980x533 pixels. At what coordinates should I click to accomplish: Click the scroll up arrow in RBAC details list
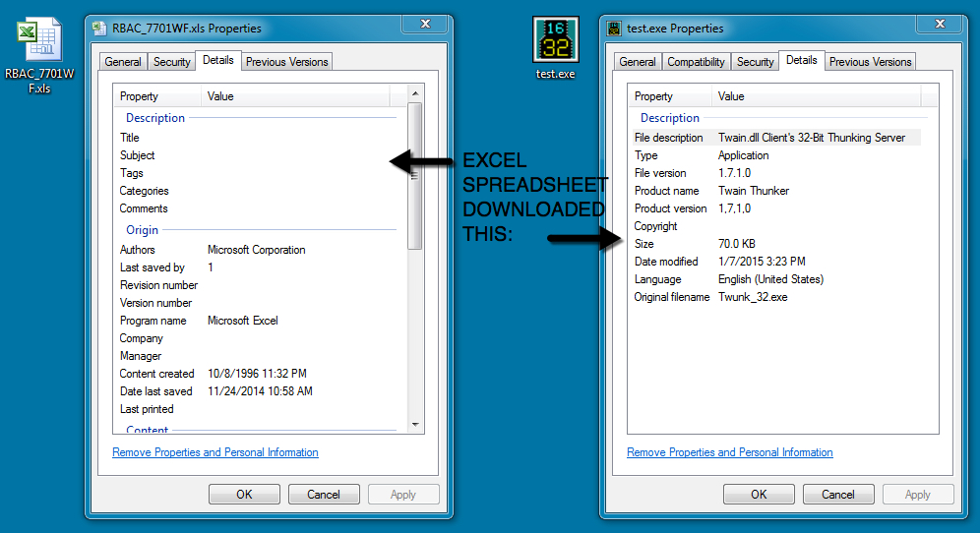(x=414, y=95)
